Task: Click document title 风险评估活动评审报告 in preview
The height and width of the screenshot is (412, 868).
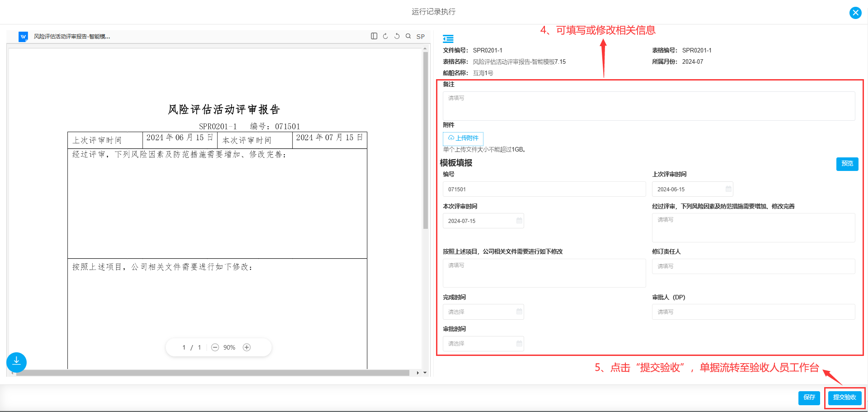Action: click(x=224, y=109)
